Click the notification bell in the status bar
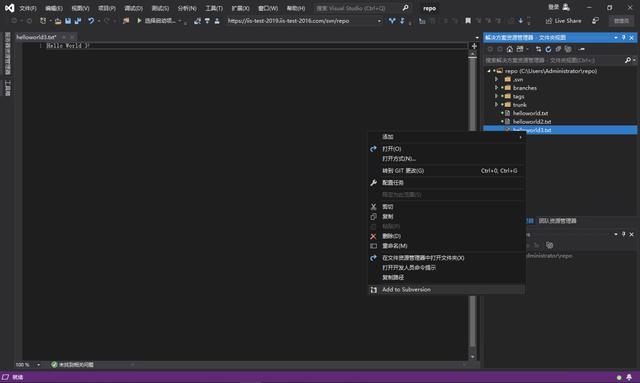Image resolution: width=640 pixels, height=383 pixels. [629, 377]
